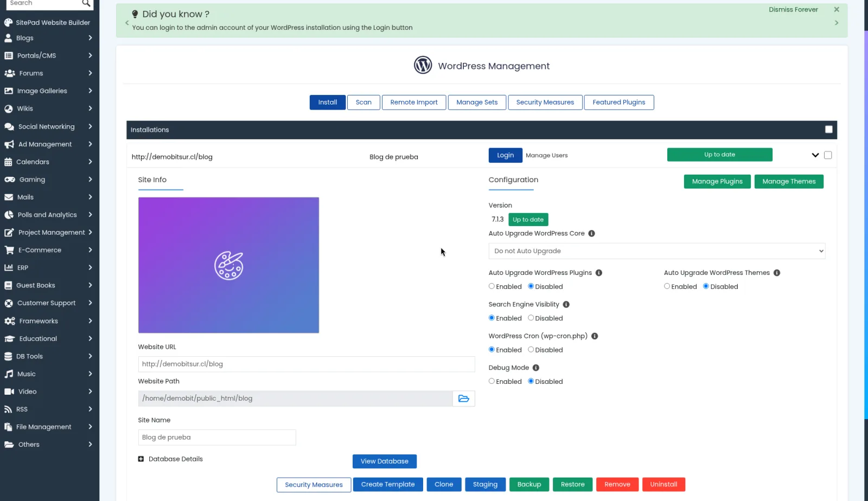Open the Manage Sets tab
The width and height of the screenshot is (868, 501).
click(477, 102)
